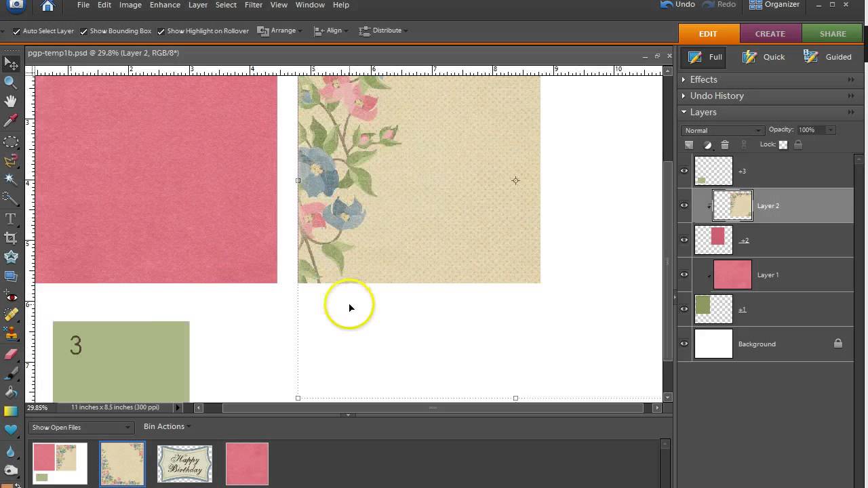
Task: Switch to Guided edit mode
Action: 827,57
